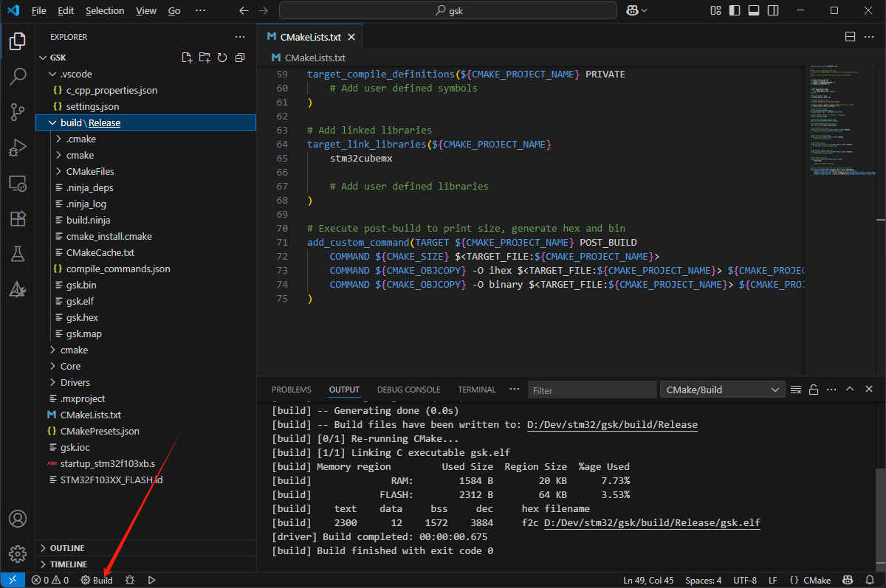Collapse the build\Release folder

(x=145, y=122)
